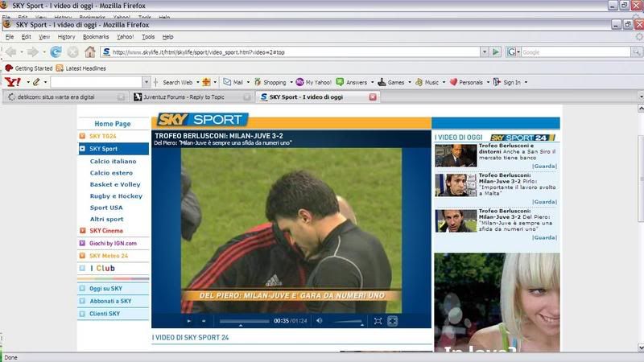Viewport: 644px width, 362px height.
Task: Open Calcio italiano section
Action: [x=113, y=162]
